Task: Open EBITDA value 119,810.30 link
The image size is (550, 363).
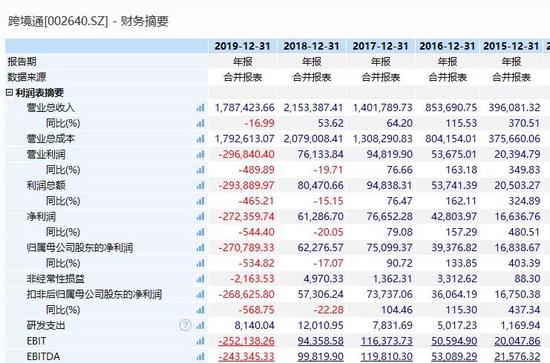Action: 387,357
